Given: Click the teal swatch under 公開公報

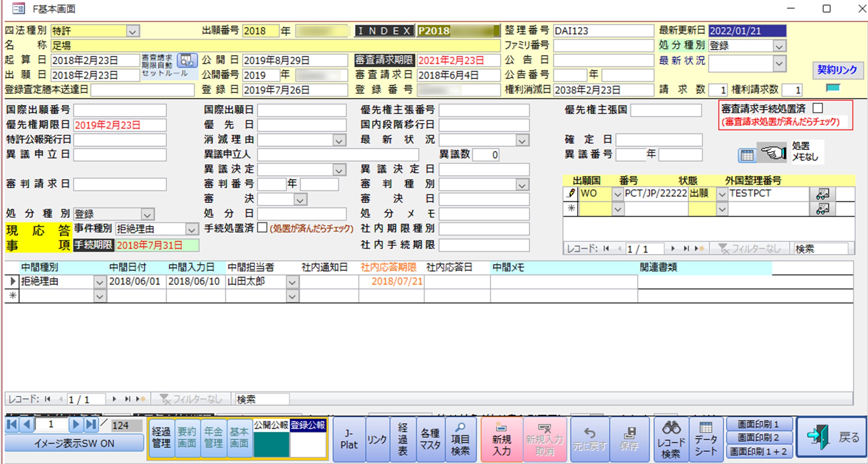Looking at the screenshot, I should [271, 444].
